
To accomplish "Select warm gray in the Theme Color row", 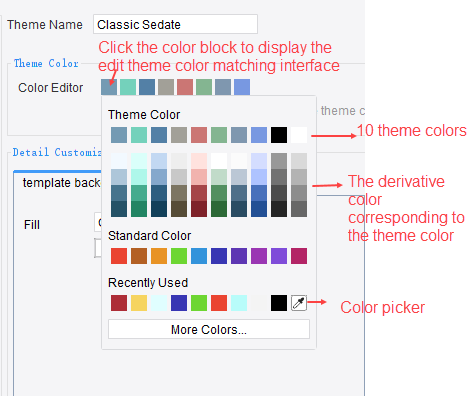I will [179, 135].
